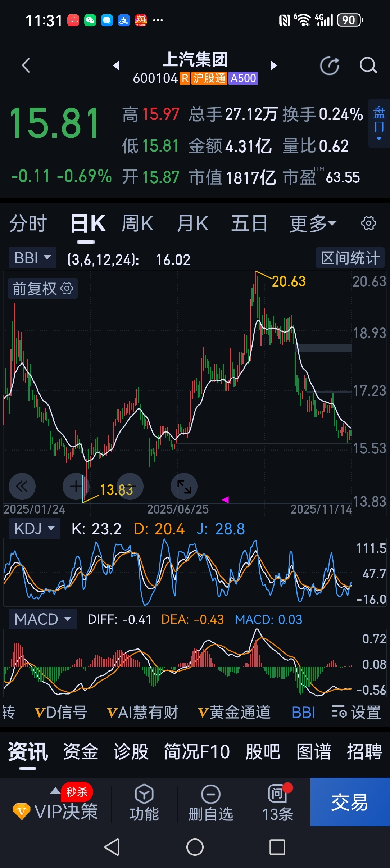The width and height of the screenshot is (390, 868).
Task: Tap the 沪股通 badge
Action: click(209, 78)
